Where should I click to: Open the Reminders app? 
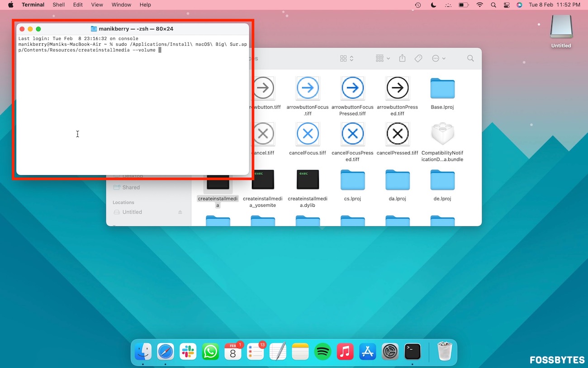[255, 351]
